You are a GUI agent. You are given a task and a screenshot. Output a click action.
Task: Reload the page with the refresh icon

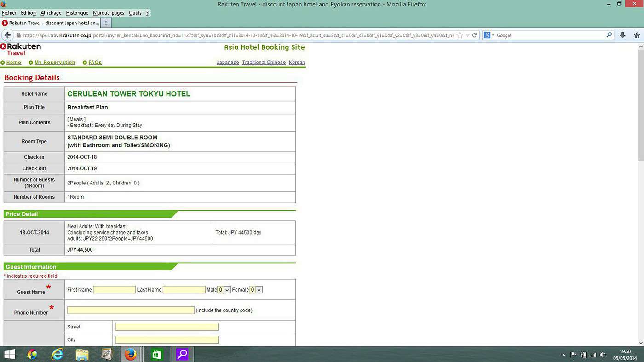pos(474,35)
